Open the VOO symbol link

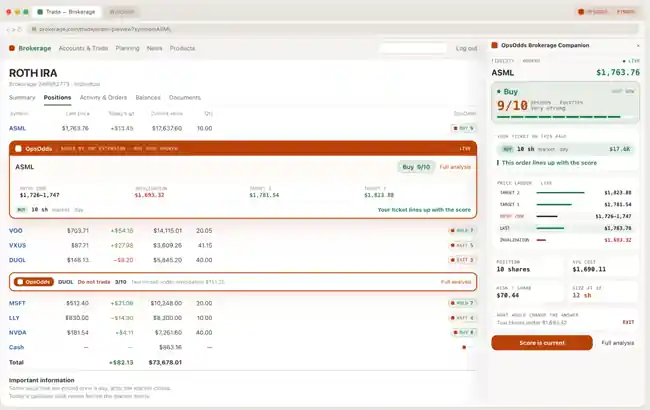(16, 230)
